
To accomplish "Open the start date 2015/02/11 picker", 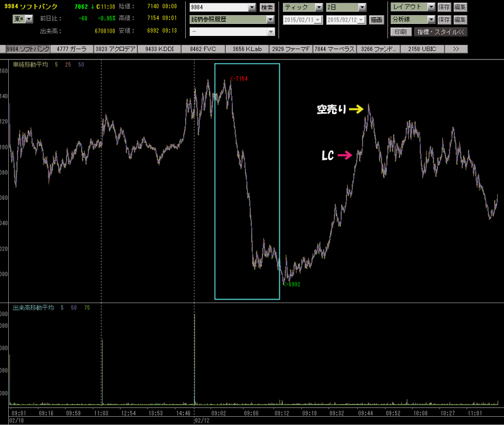I will point(303,20).
